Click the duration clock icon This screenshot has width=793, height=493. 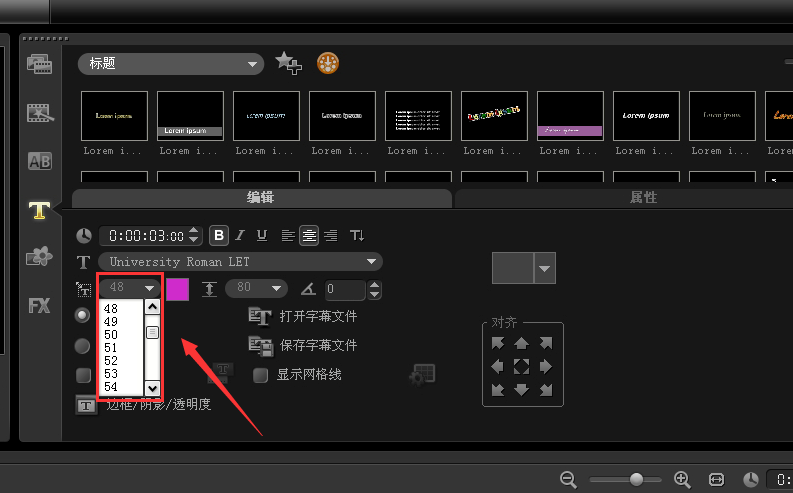[x=84, y=235]
